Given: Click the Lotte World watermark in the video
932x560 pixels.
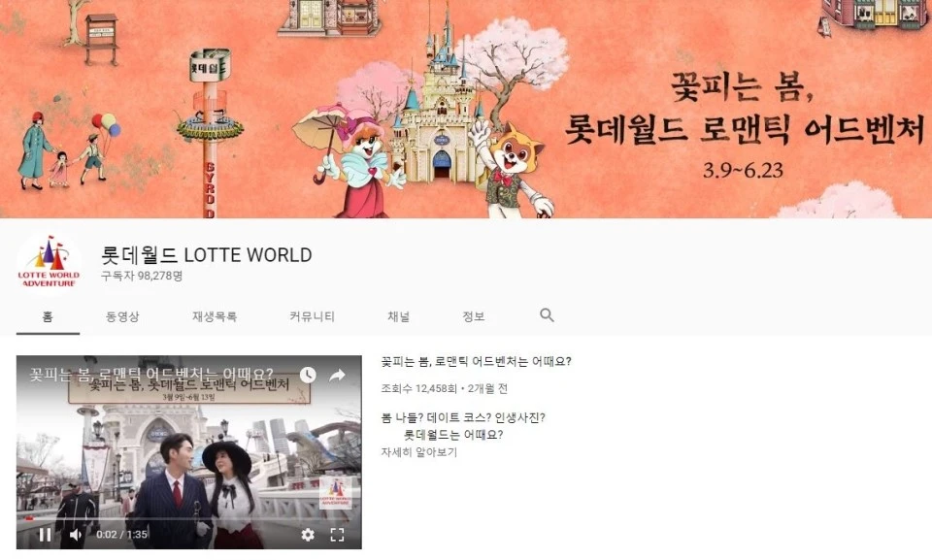Looking at the screenshot, I should click(x=335, y=495).
